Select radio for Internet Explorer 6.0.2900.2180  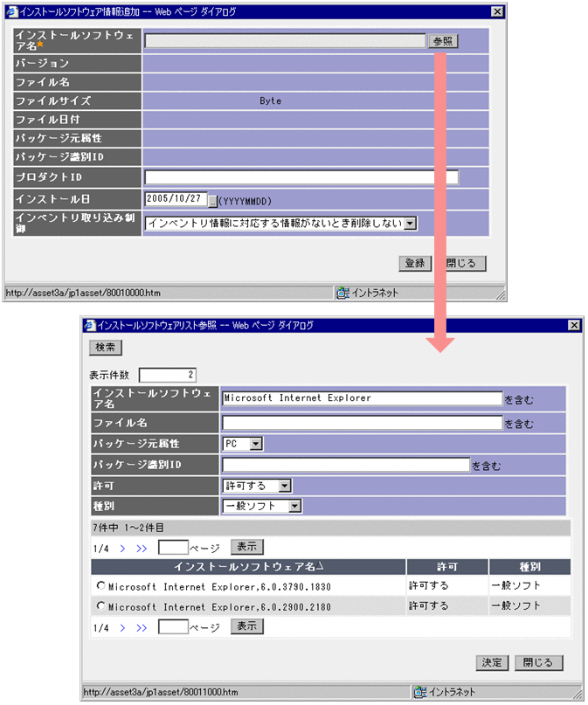pyautogui.click(x=101, y=606)
